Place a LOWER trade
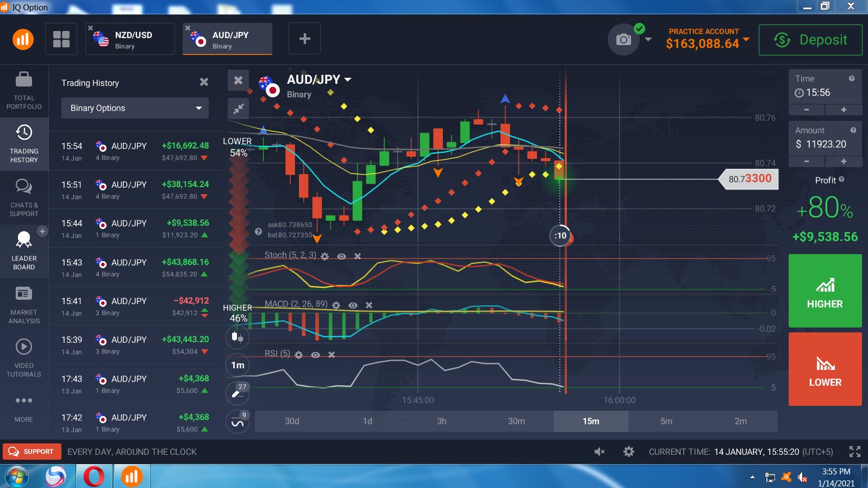 (825, 369)
